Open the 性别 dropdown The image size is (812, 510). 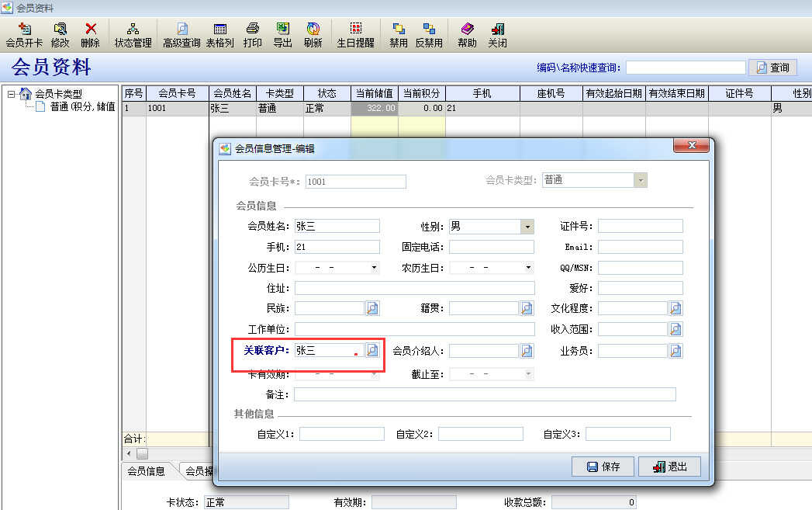(527, 227)
